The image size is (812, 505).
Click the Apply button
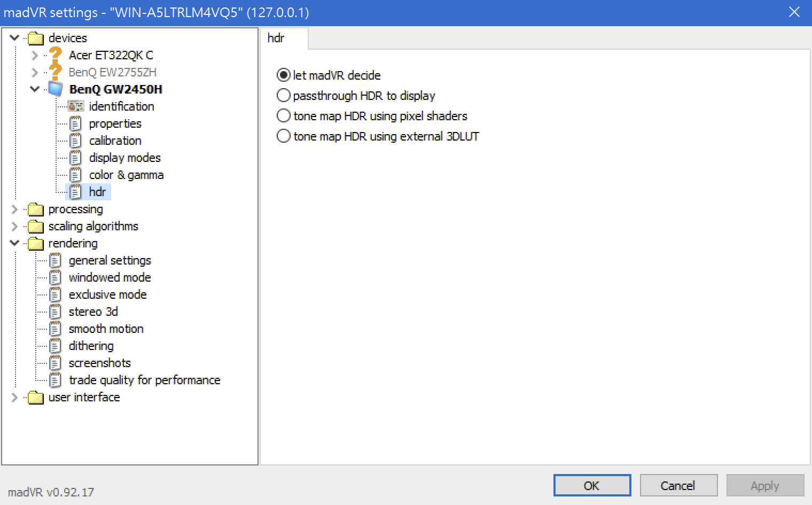pos(765,485)
